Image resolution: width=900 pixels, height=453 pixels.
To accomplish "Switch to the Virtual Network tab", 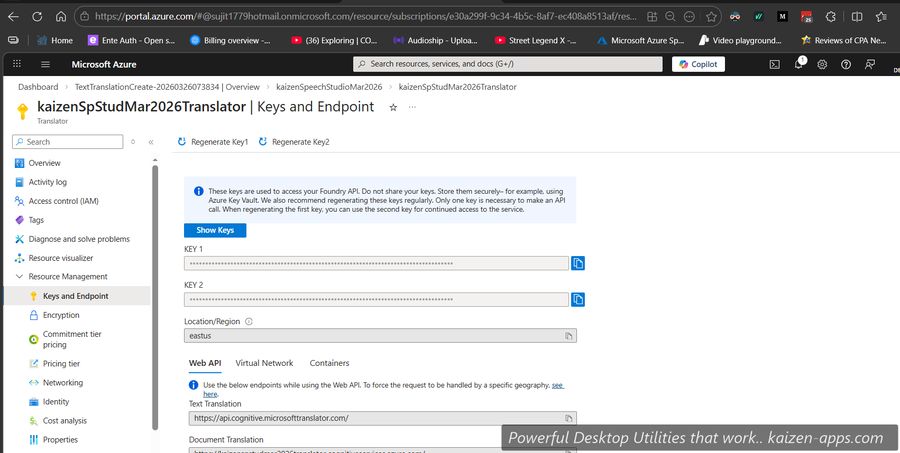I will coord(264,363).
